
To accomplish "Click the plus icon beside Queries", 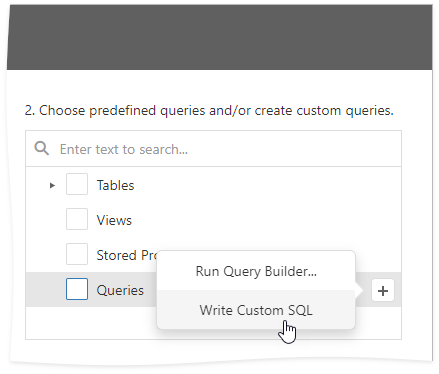I will [x=383, y=290].
